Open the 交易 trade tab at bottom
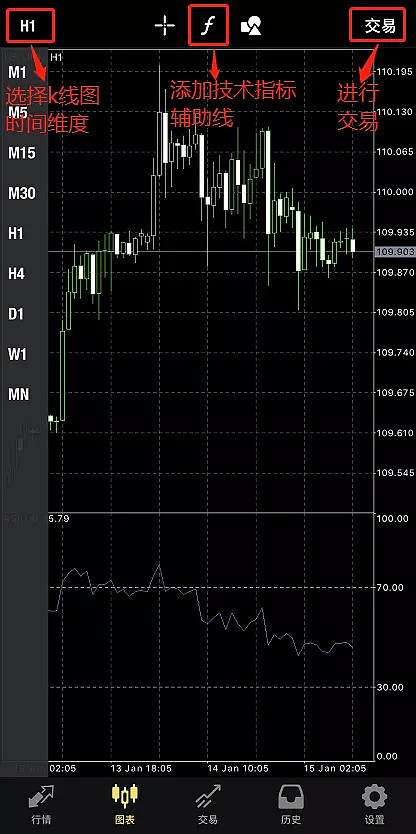Viewport: 416px width, 834px height. point(207,797)
